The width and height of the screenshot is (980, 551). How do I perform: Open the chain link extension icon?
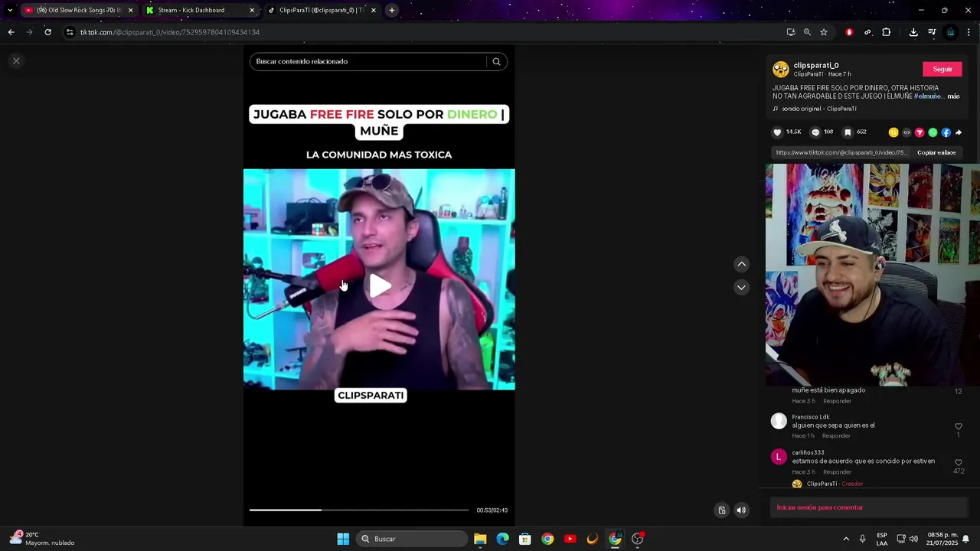[x=867, y=32]
